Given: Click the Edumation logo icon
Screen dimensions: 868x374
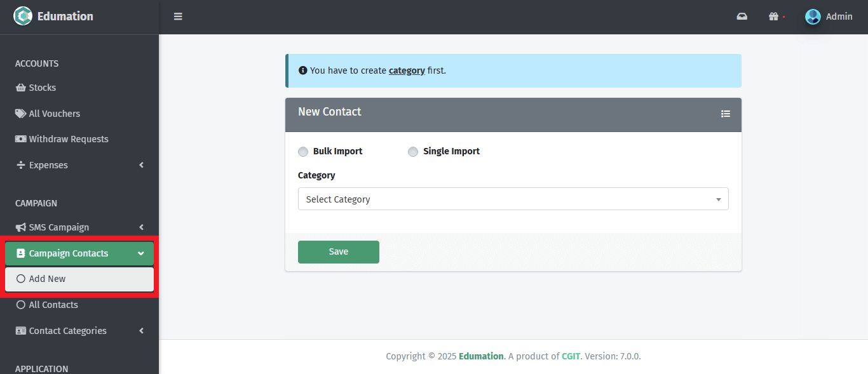Looking at the screenshot, I should pyautogui.click(x=23, y=16).
